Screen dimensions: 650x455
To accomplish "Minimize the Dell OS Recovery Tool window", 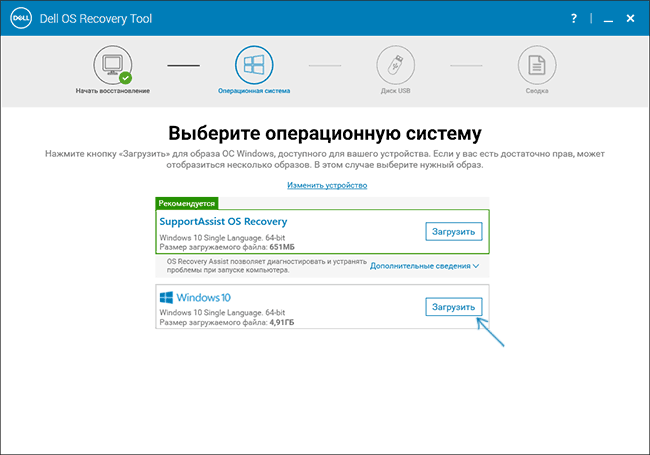I will pos(601,18).
